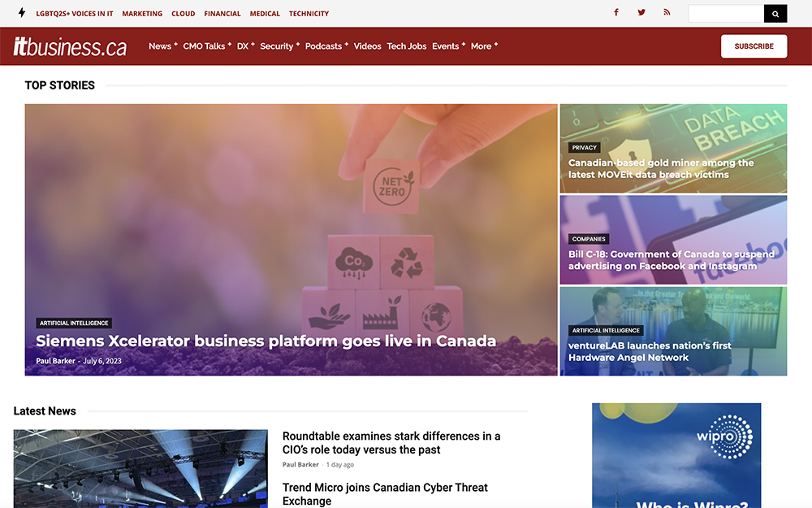
Task: Open the Videos menu item
Action: click(367, 46)
